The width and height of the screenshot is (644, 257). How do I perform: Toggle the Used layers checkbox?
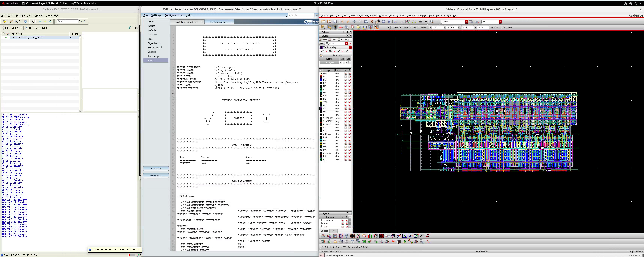click(330, 40)
